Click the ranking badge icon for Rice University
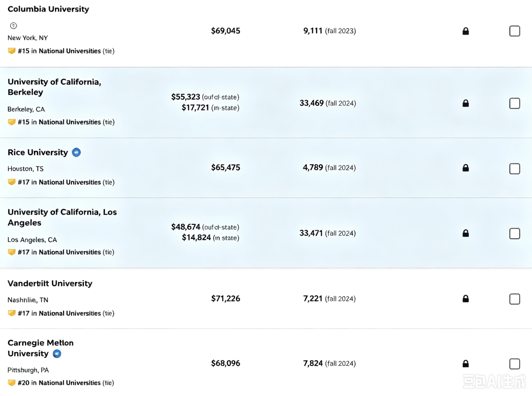 [11, 182]
